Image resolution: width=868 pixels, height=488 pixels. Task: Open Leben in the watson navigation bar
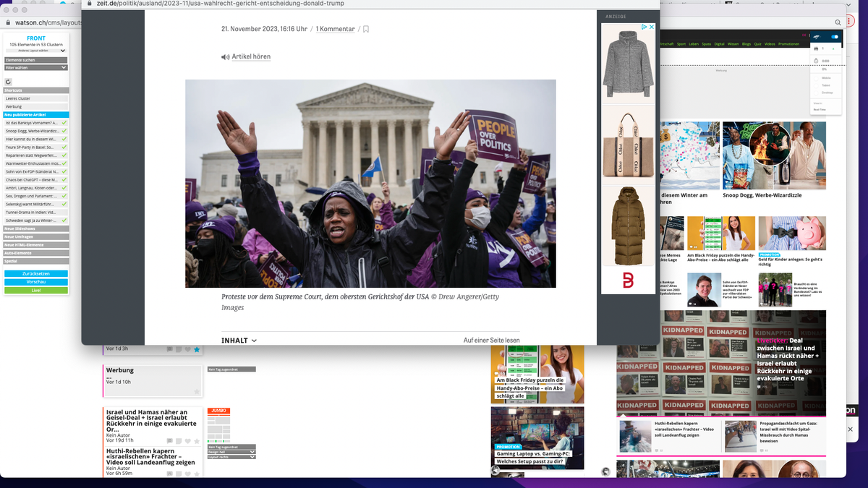(692, 44)
